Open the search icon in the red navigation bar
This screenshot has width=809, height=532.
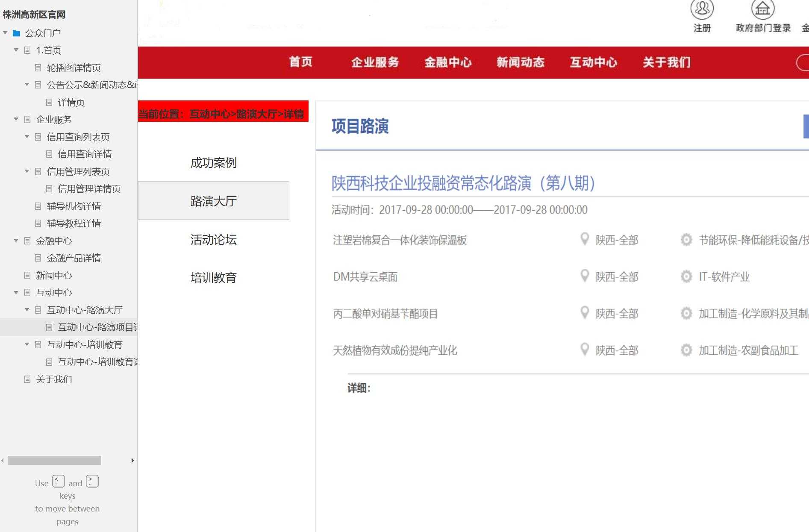[806, 62]
